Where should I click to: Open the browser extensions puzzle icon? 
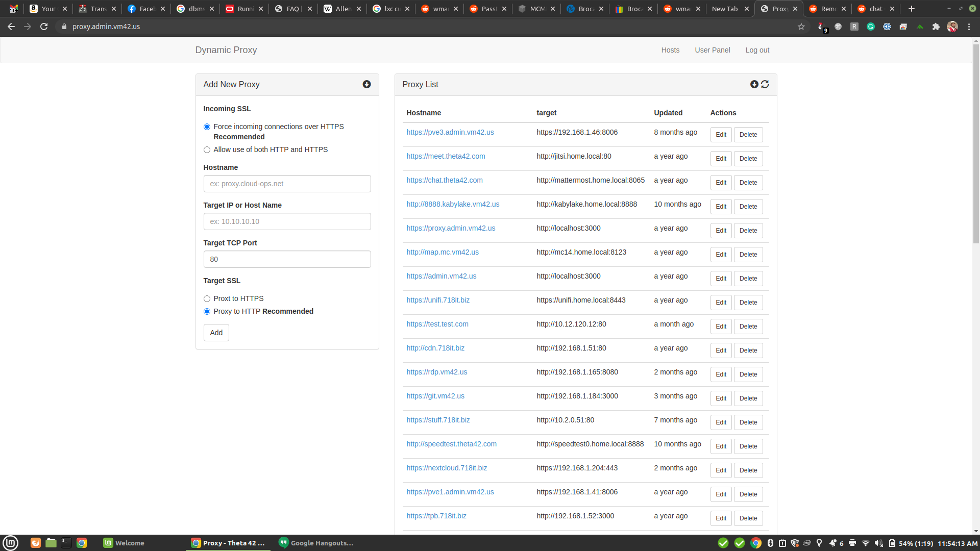tap(936, 27)
